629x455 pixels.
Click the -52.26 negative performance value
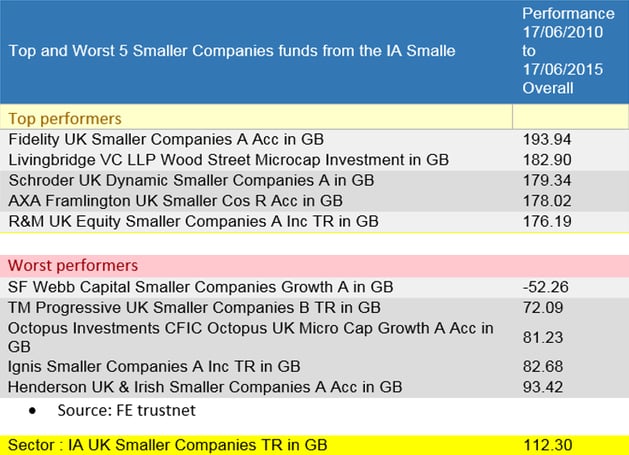[x=546, y=287]
